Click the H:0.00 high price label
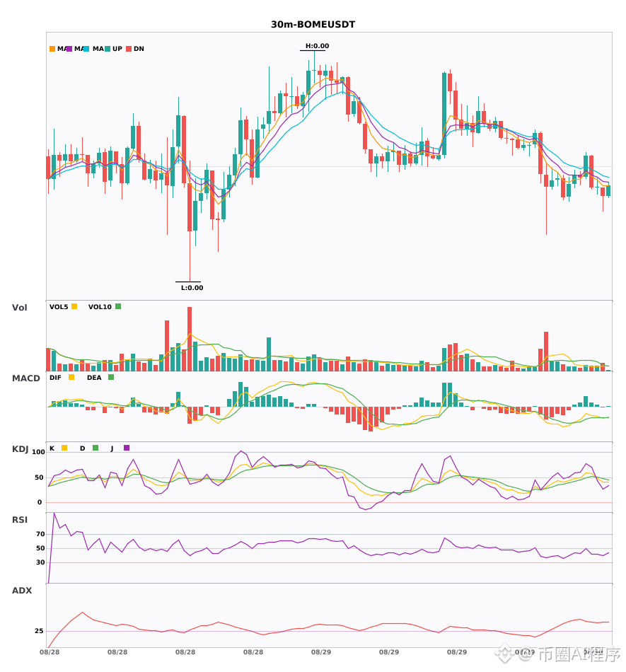The width and height of the screenshot is (626, 672). 317,46
